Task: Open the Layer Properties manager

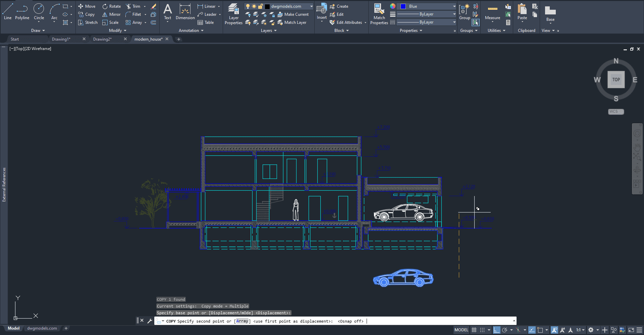Action: [x=233, y=13]
